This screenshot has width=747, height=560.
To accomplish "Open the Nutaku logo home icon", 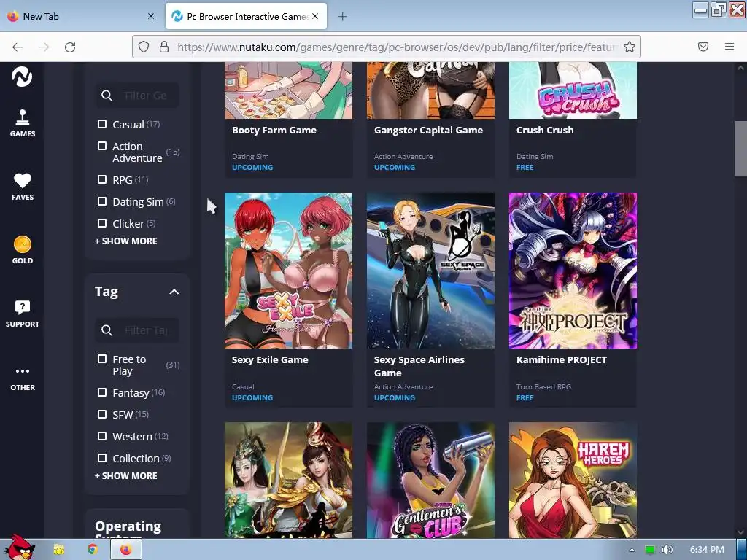I will (22, 77).
